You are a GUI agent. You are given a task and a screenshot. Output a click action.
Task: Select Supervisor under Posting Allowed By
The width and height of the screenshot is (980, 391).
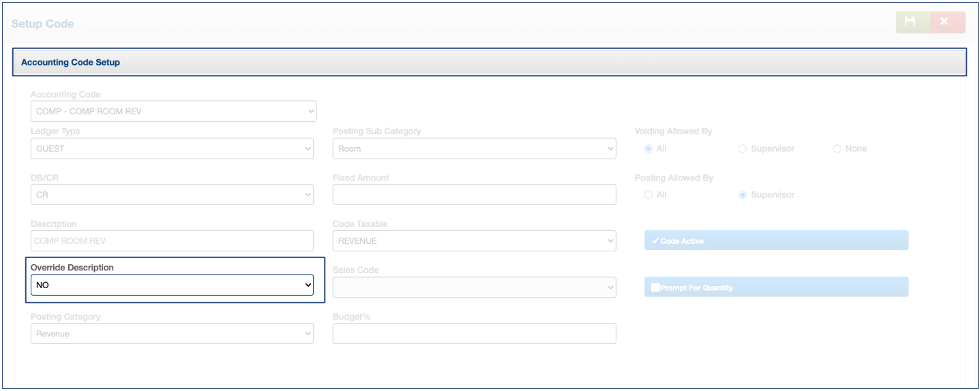click(743, 195)
